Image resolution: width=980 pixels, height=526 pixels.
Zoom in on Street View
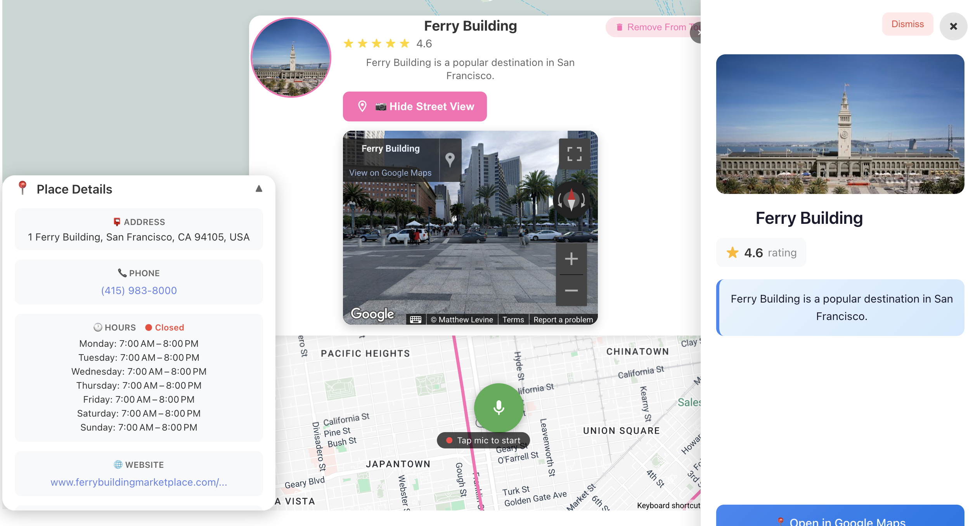click(x=571, y=259)
